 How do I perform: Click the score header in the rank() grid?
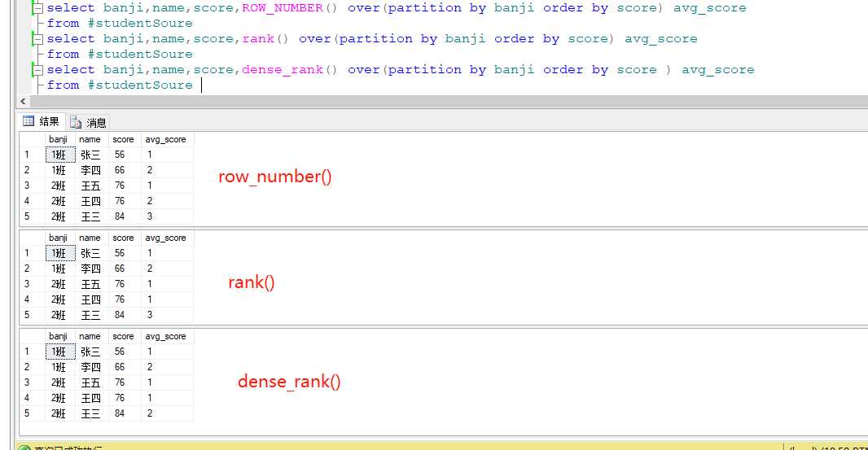(x=124, y=238)
